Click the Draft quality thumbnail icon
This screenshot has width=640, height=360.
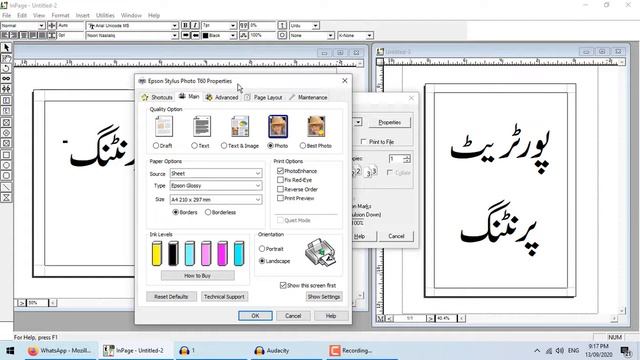pyautogui.click(x=164, y=126)
